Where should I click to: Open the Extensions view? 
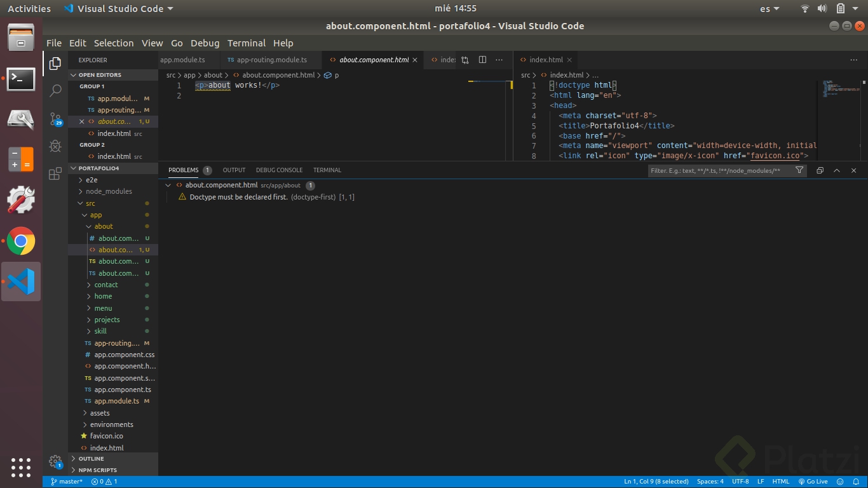(x=55, y=173)
